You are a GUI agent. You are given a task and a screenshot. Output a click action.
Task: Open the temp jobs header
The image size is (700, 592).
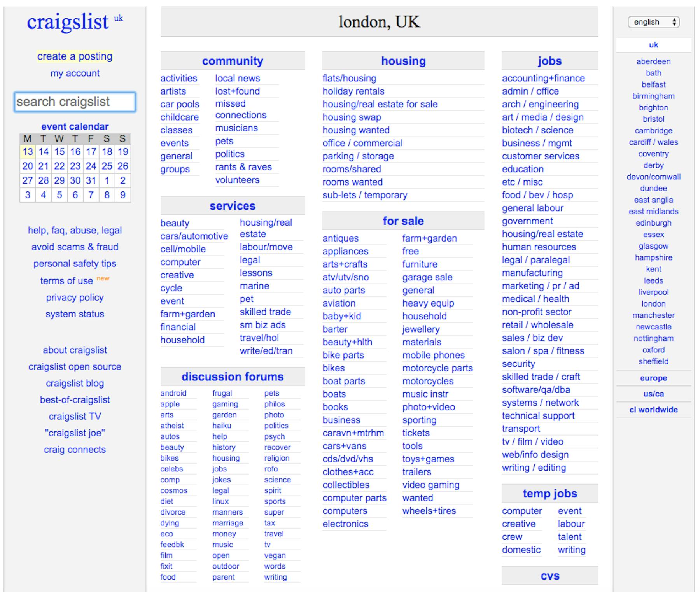coord(550,494)
